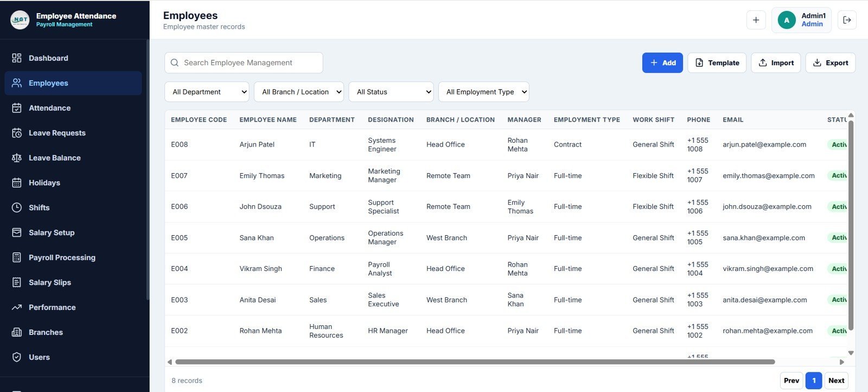The image size is (868, 392).
Task: Click email anita.desai@example.com
Action: click(x=765, y=300)
